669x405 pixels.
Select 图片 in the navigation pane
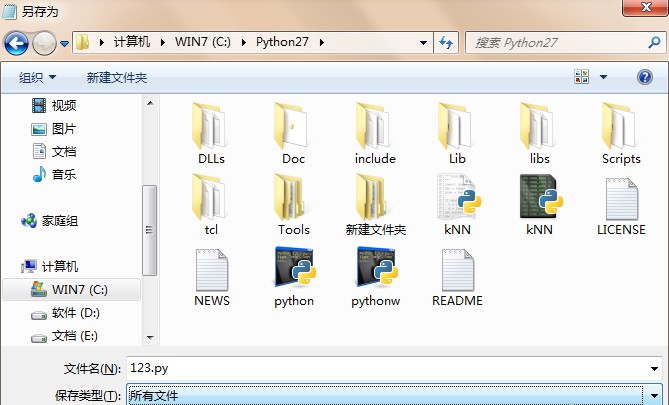[x=55, y=128]
